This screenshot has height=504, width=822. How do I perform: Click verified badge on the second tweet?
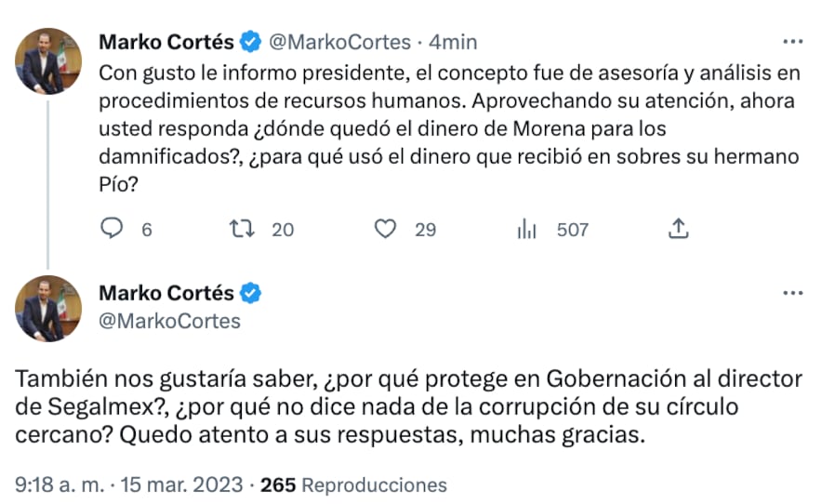pyautogui.click(x=251, y=293)
